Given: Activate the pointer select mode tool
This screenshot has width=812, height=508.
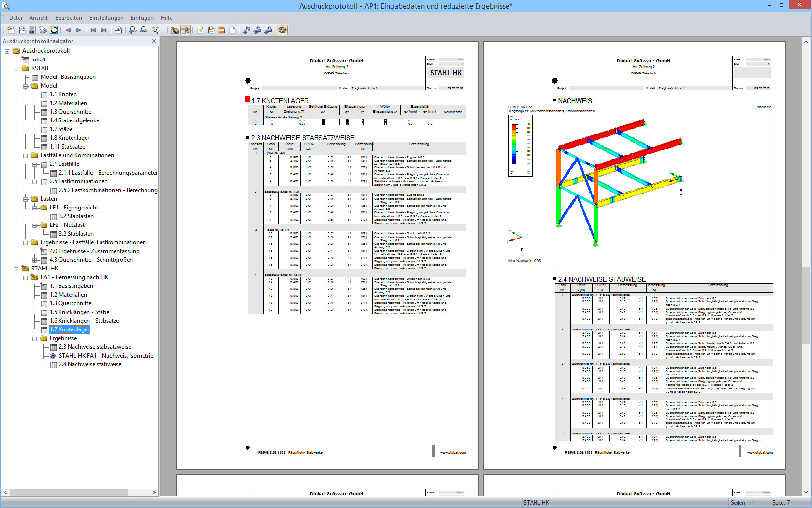Looking at the screenshot, I should 186,30.
